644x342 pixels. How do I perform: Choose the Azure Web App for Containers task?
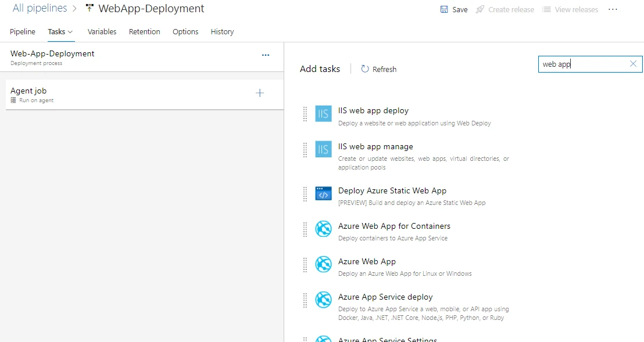(394, 226)
